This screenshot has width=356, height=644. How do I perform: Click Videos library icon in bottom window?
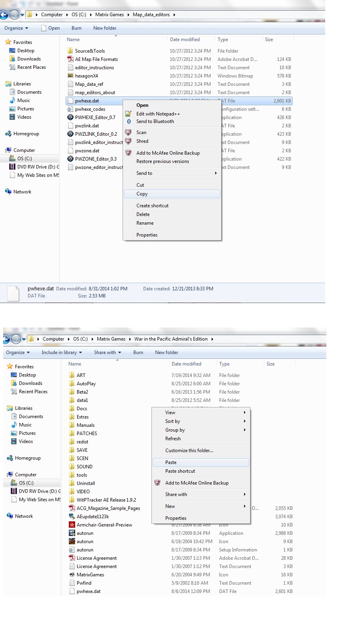pyautogui.click(x=14, y=441)
